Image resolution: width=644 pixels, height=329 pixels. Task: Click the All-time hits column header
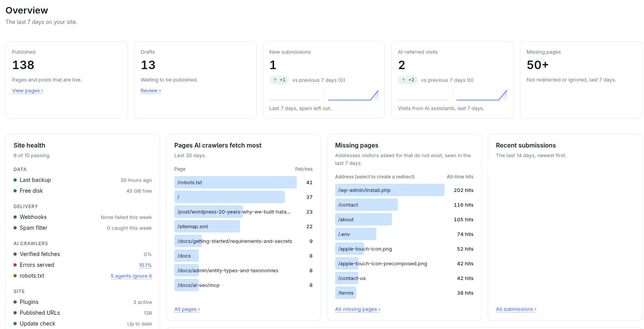(x=460, y=177)
